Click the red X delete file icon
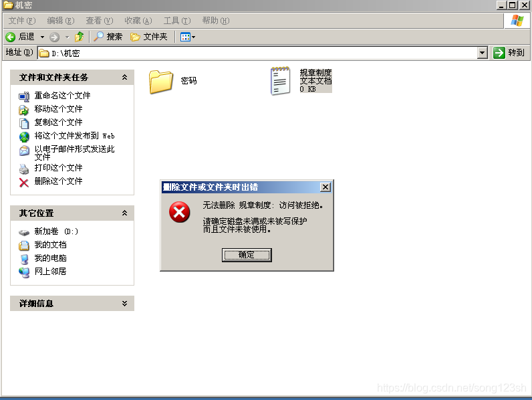The image size is (532, 400). point(24,183)
